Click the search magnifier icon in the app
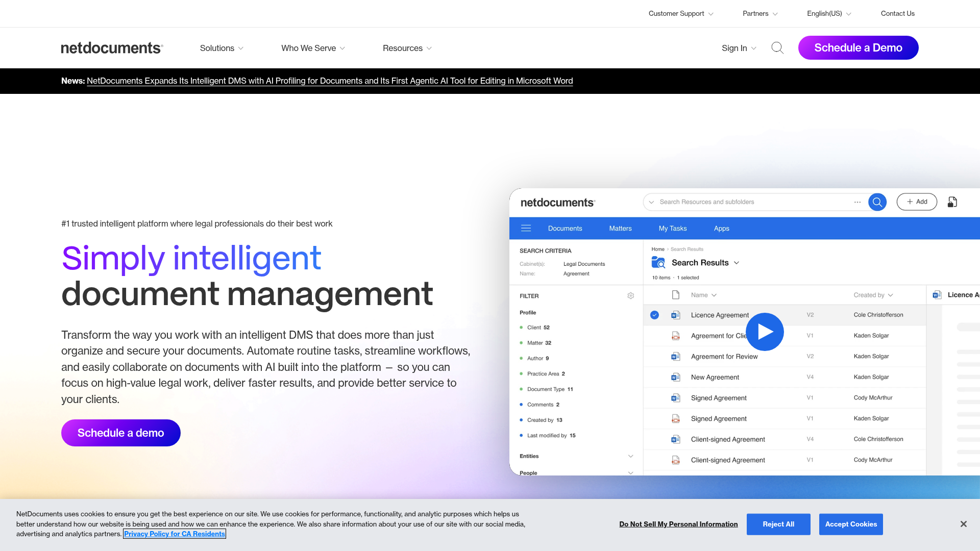Image resolution: width=980 pixels, height=551 pixels. pyautogui.click(x=877, y=202)
